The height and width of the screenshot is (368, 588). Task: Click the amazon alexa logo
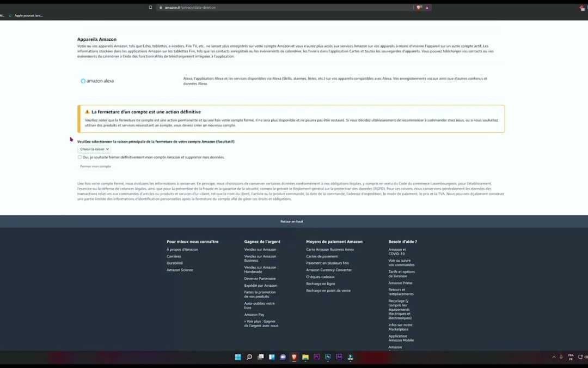[x=97, y=81]
